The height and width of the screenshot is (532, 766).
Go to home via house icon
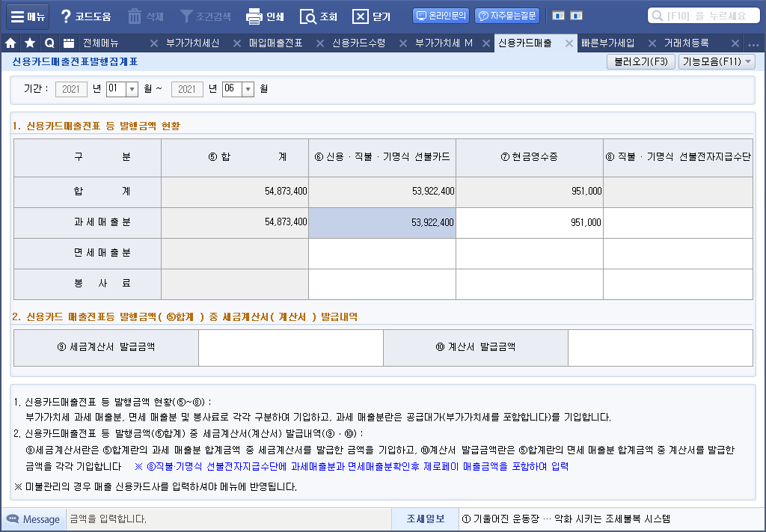[10, 43]
